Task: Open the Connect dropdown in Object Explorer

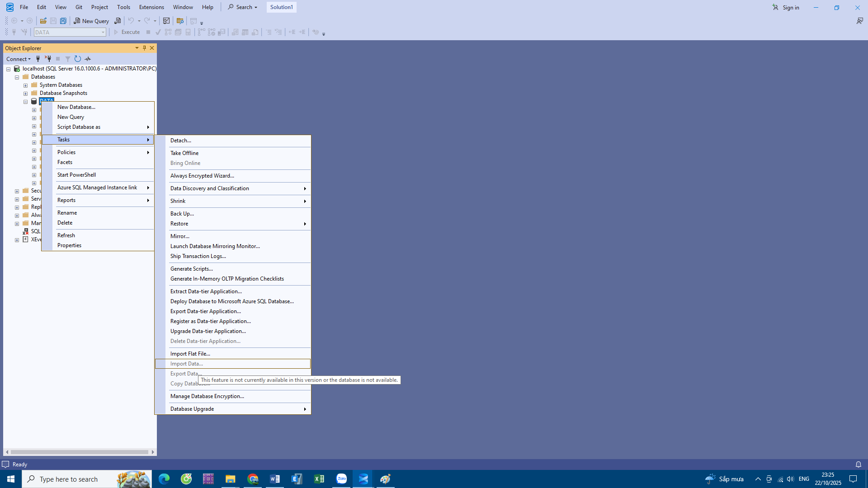Action: (19, 59)
